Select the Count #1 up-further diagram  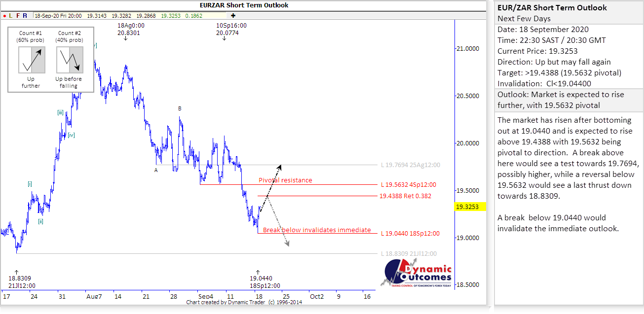(32, 60)
